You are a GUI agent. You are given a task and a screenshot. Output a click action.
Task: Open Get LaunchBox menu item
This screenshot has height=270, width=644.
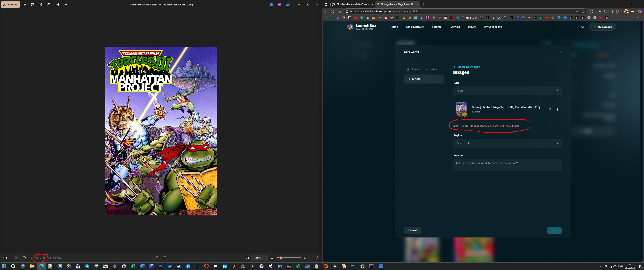(x=415, y=27)
